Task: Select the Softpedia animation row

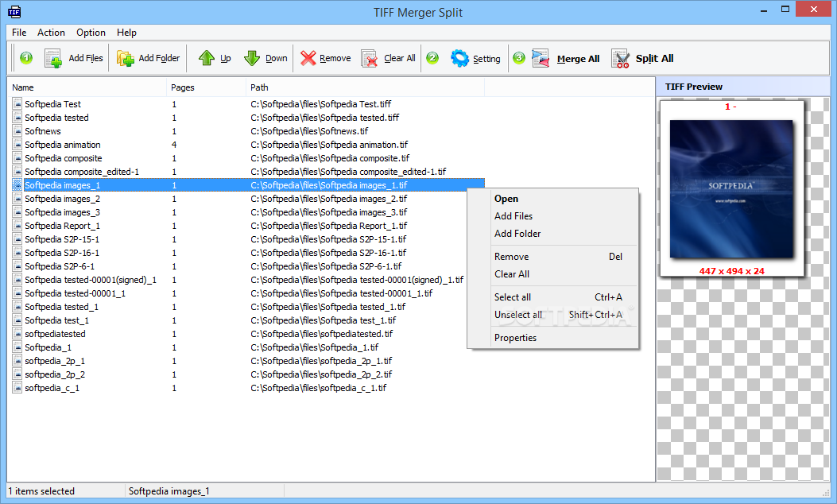Action: tap(248, 144)
